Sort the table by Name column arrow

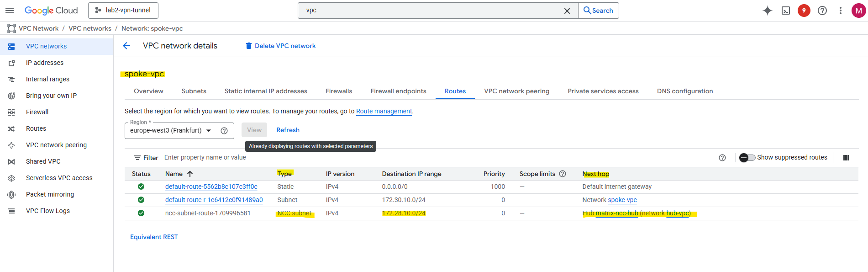point(190,174)
